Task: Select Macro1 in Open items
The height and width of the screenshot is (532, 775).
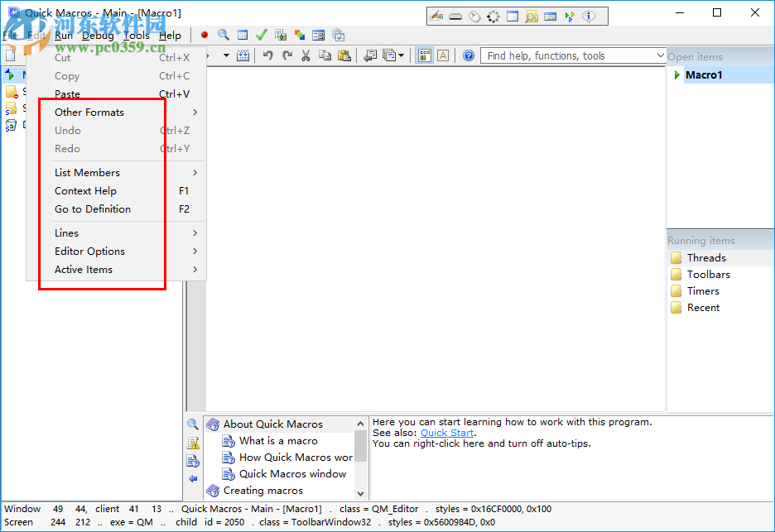Action: [704, 75]
